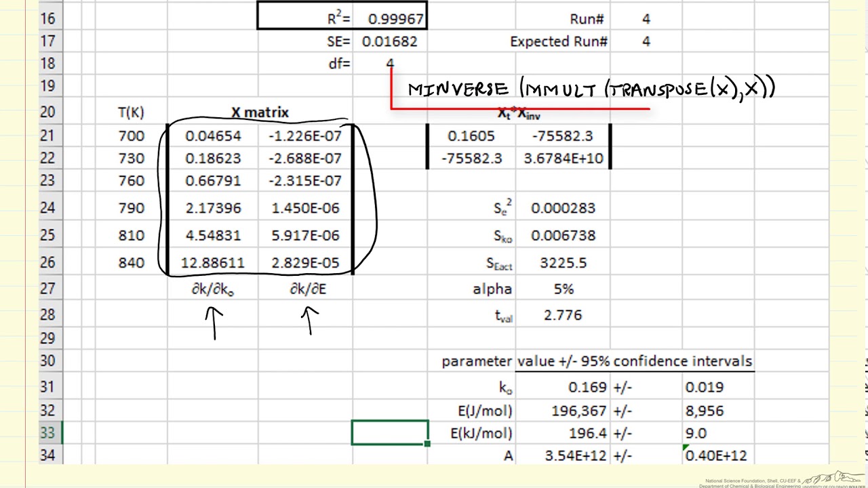Click the alpha value 5%
Image resolution: width=868 pixels, height=488 pixels.
[563, 289]
